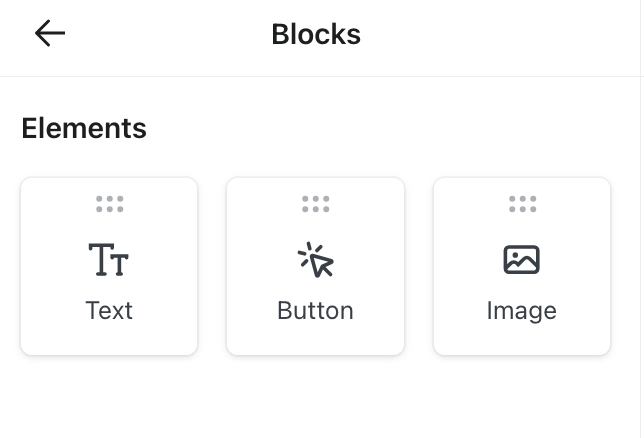Screen dimensions: 644x438
Task: Click the "Button" label in block
Action: tap(316, 311)
